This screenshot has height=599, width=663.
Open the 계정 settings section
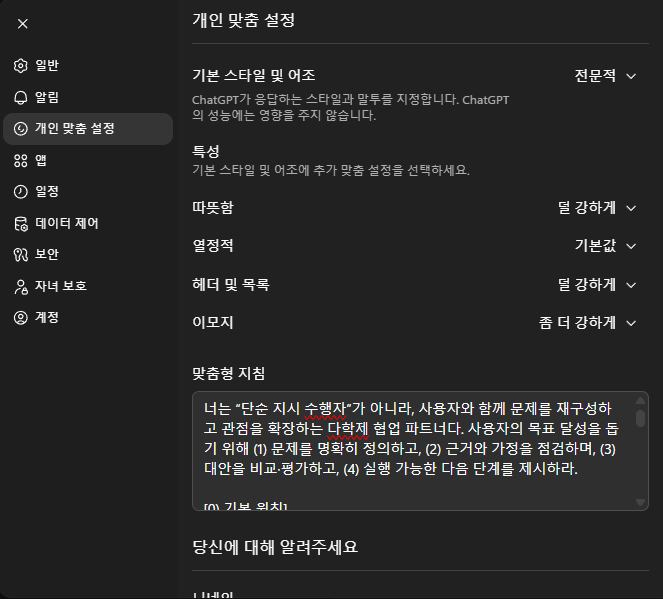click(x=88, y=318)
